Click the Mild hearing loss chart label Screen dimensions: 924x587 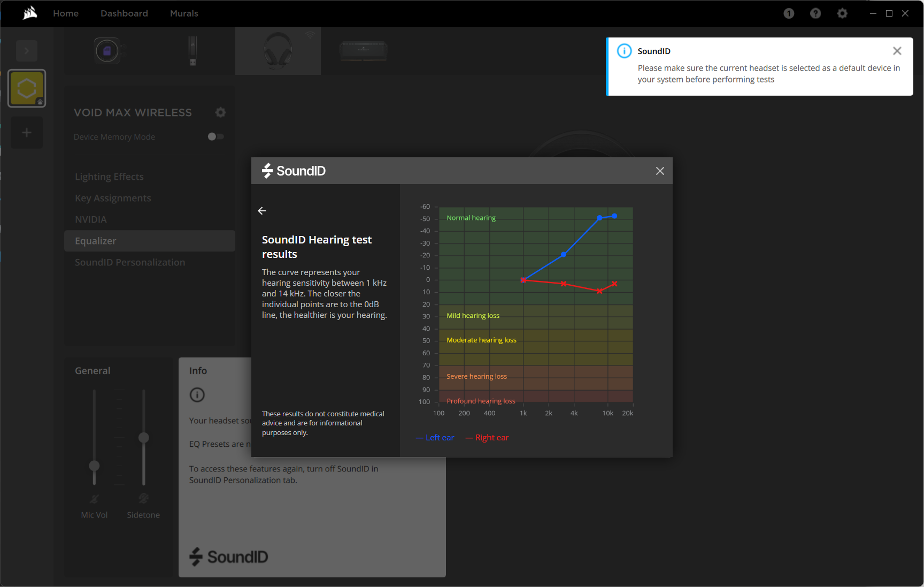pos(473,316)
